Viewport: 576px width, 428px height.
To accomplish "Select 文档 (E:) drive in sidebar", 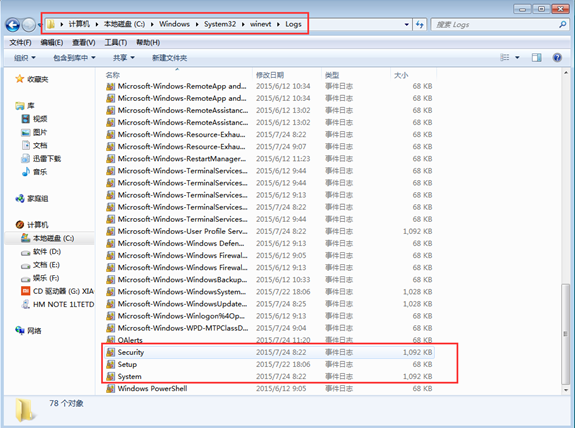I will point(40,265).
